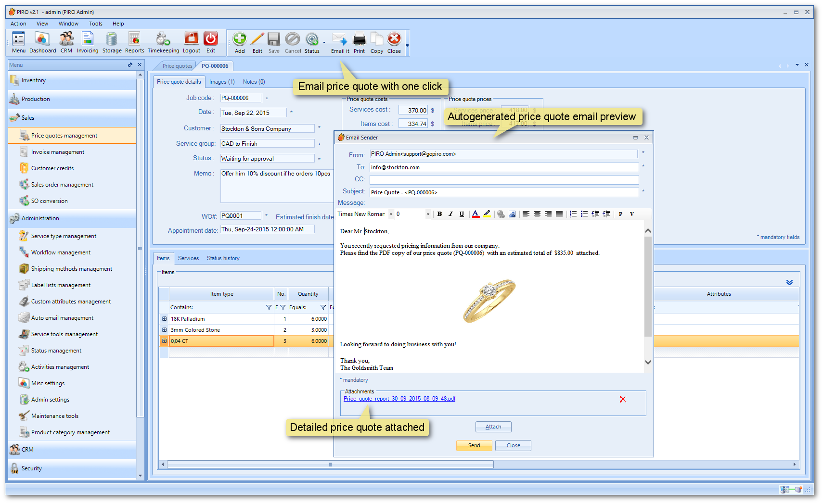Toggle underline formatting in email message

click(462, 214)
